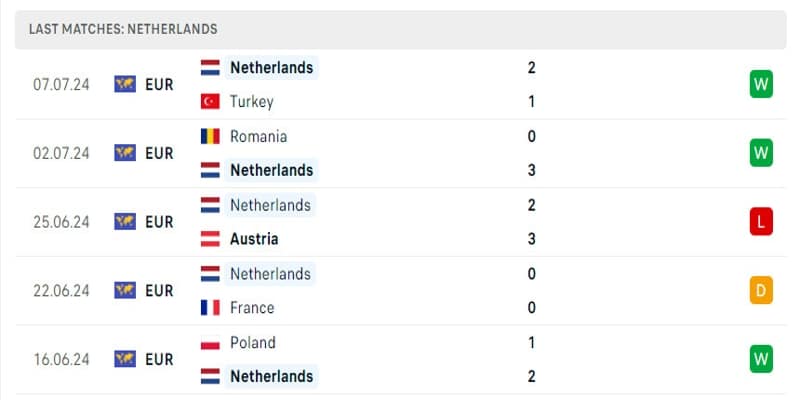Open the 02.07.24 Romania vs Netherlands match row
The height and width of the screenshot is (400, 800).
click(x=401, y=153)
